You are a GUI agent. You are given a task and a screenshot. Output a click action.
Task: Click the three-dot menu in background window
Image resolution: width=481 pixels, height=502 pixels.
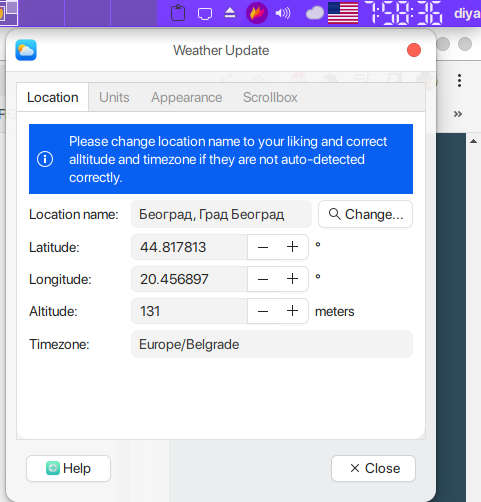click(459, 80)
